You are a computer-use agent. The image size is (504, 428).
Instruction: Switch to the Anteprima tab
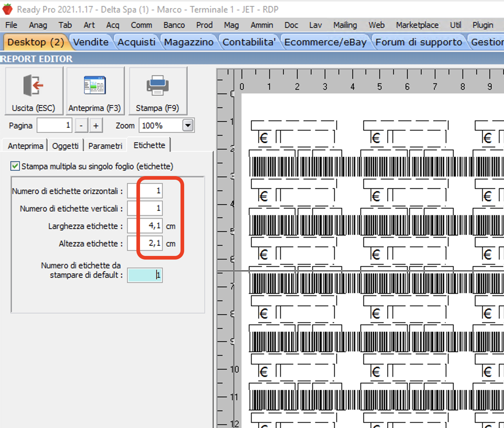point(25,146)
